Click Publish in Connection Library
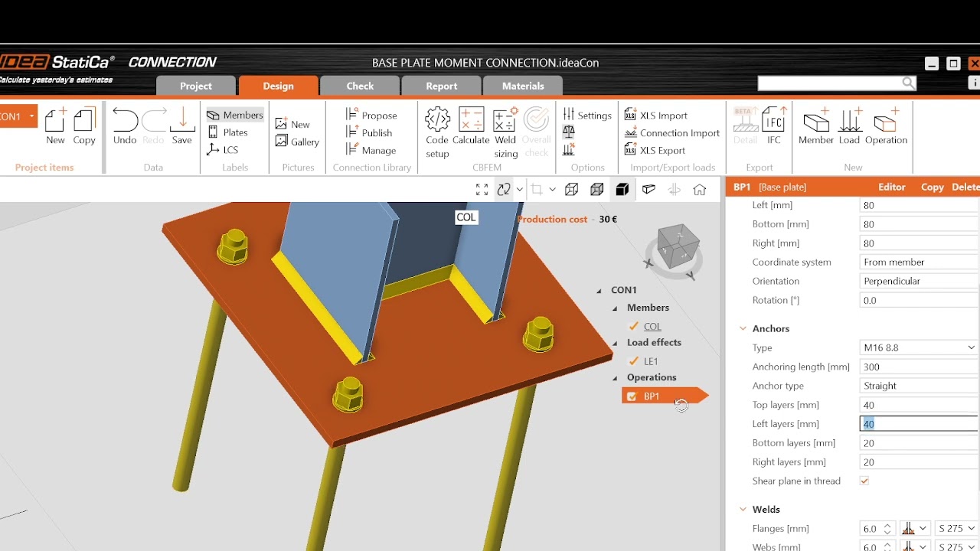 coord(369,132)
